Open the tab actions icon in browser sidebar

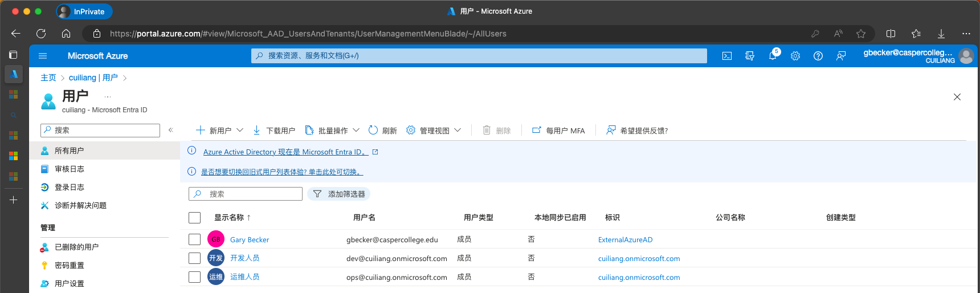coord(13,55)
